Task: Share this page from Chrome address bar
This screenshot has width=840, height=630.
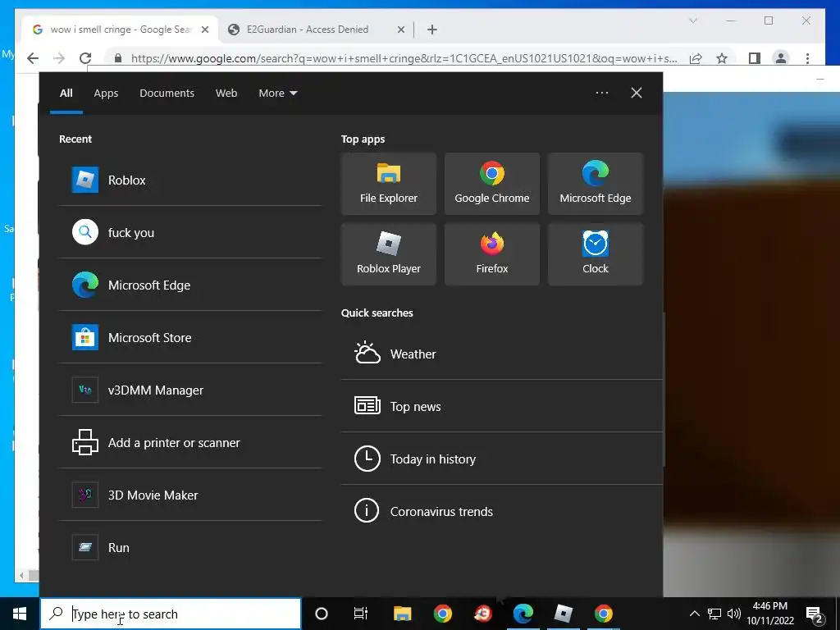Action: coord(696,58)
